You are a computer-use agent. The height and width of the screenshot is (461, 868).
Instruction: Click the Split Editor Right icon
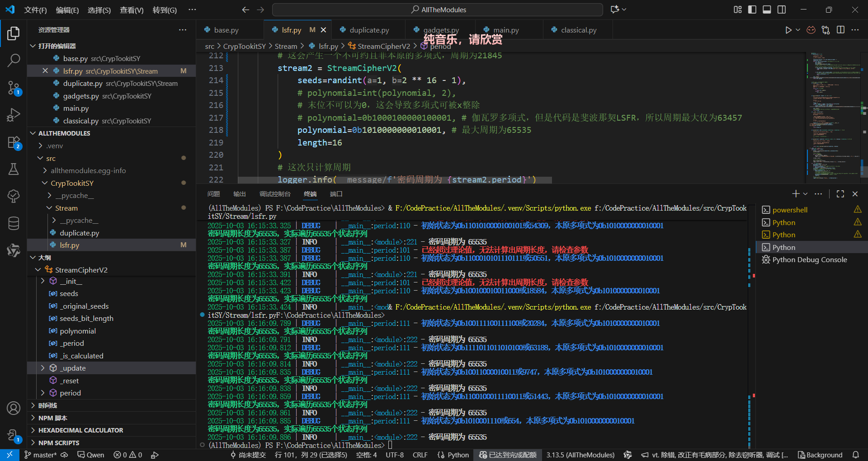click(840, 30)
